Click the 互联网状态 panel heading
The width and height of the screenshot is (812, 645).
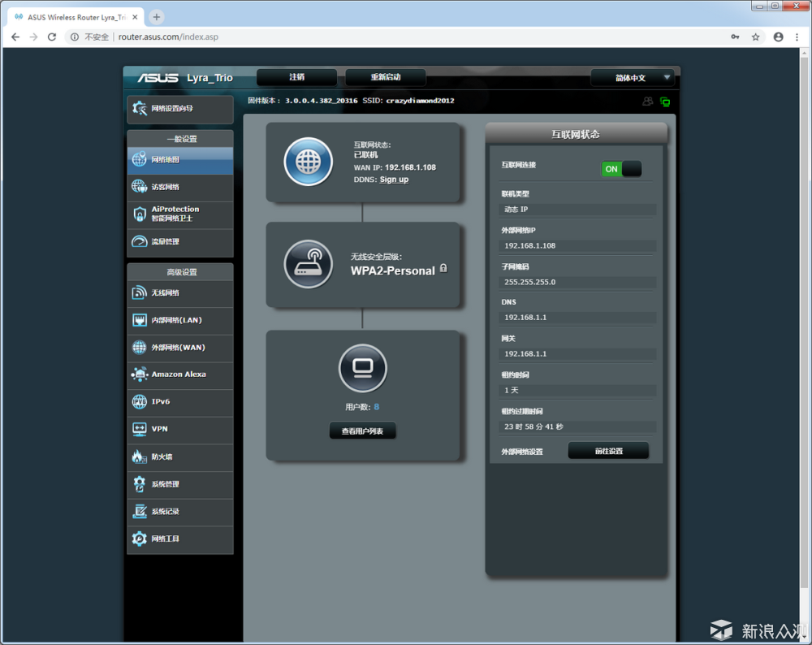576,134
